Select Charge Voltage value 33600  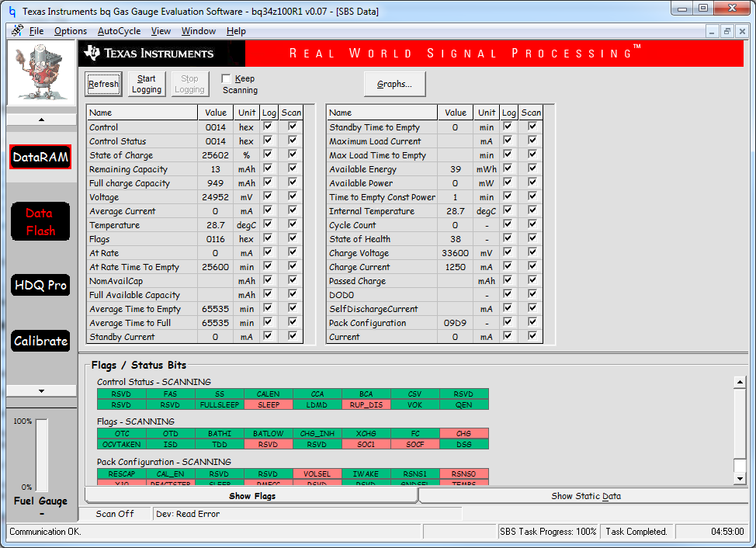(455, 253)
